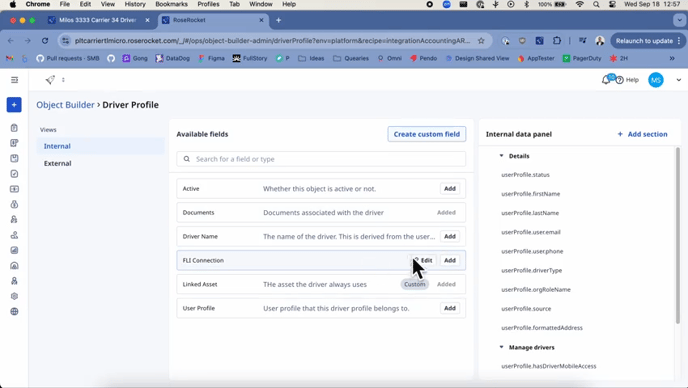Open the settings gear icon in left sidebar

point(14,296)
